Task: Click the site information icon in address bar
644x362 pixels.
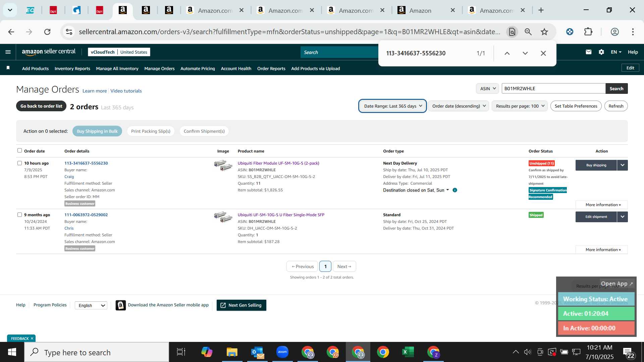Action: 69,32
